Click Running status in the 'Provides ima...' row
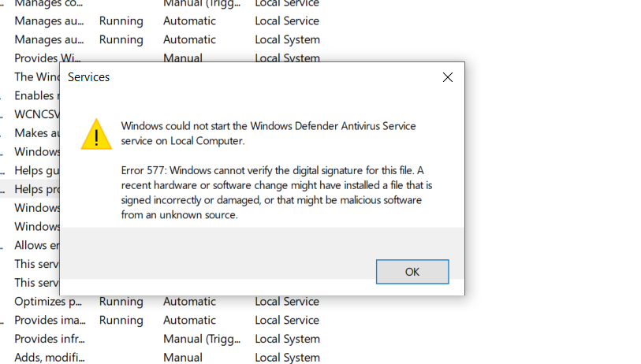The height and width of the screenshot is (364, 641). tap(121, 321)
